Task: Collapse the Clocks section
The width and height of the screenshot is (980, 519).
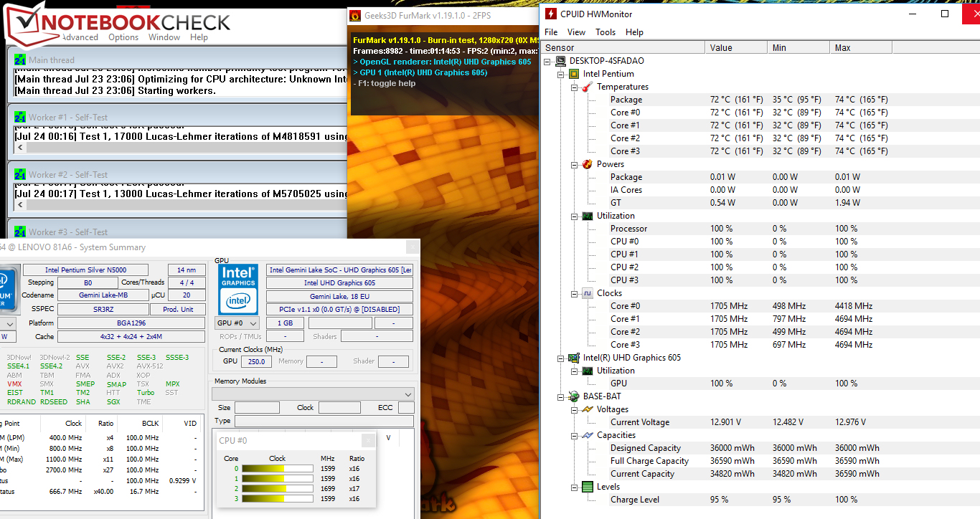Action: click(575, 293)
